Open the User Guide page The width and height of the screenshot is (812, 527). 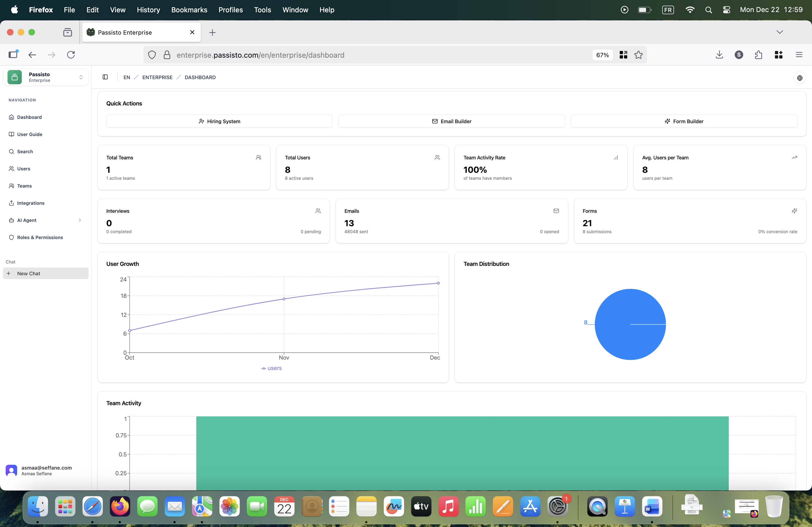coord(30,134)
